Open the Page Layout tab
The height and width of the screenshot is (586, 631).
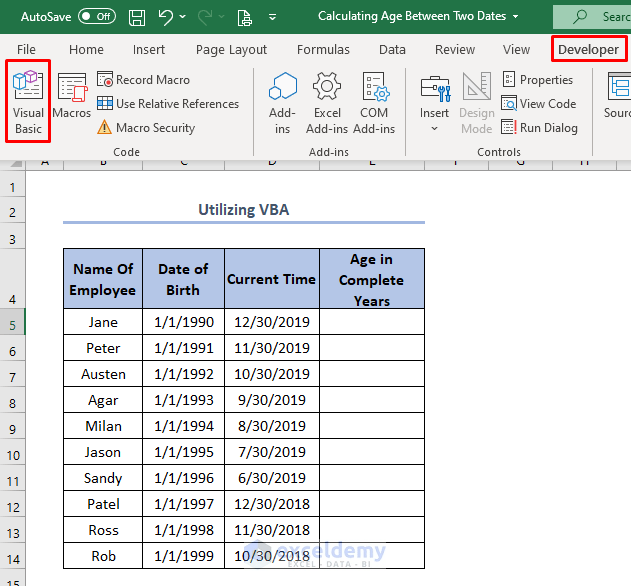click(x=231, y=50)
